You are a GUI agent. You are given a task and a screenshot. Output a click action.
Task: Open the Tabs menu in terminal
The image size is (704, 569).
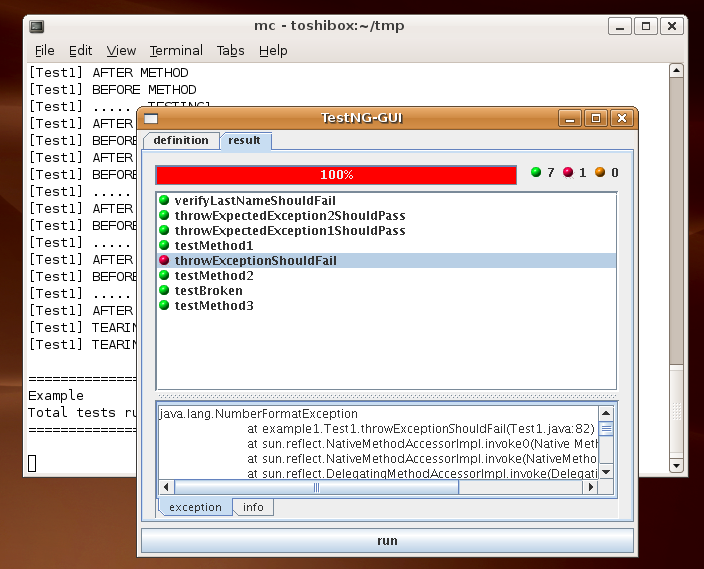230,51
